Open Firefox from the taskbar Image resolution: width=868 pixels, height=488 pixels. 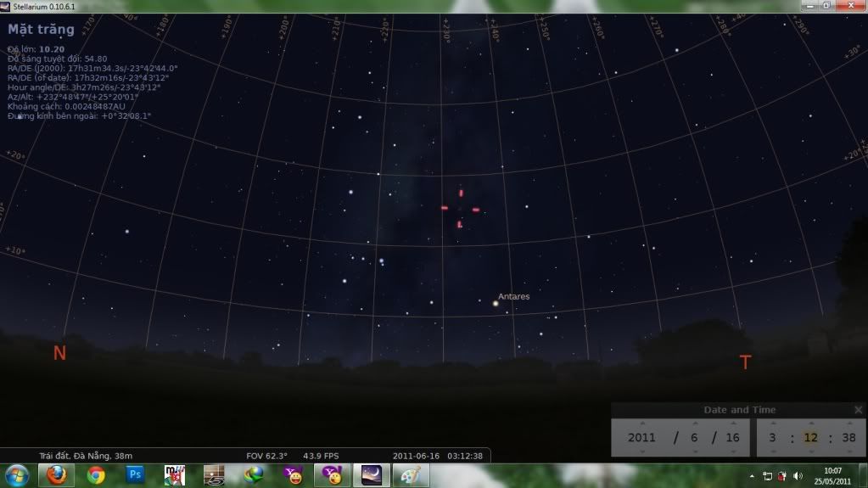coord(56,475)
